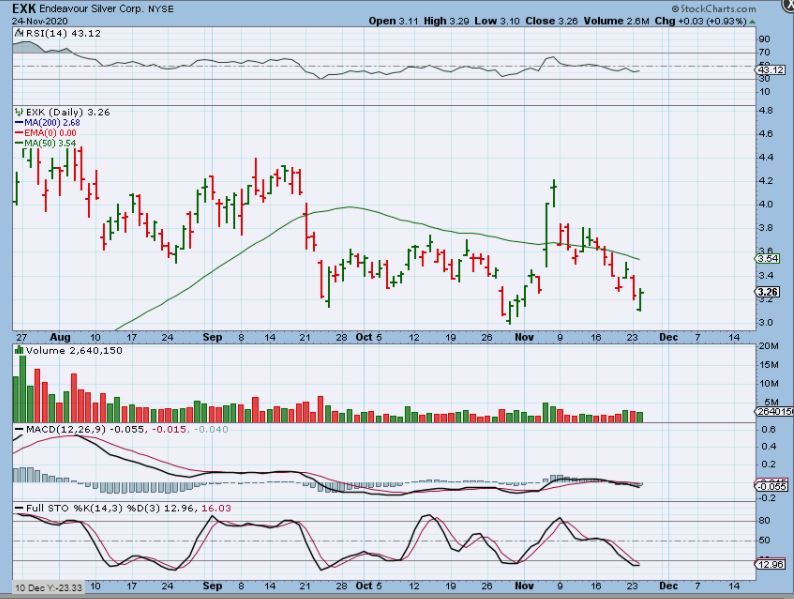Click the Chg +0.03 (+0.93%) value
Viewport: 794px width, 599px height.
tap(700, 21)
